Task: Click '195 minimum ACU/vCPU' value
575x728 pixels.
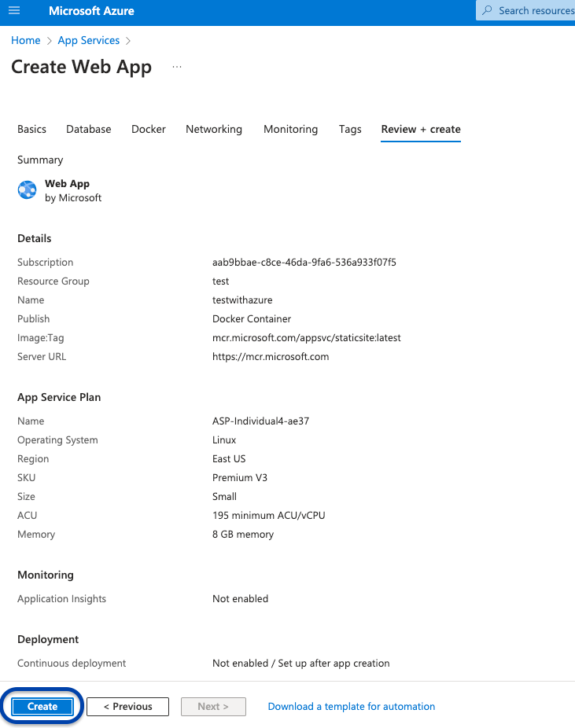Action: point(269,516)
